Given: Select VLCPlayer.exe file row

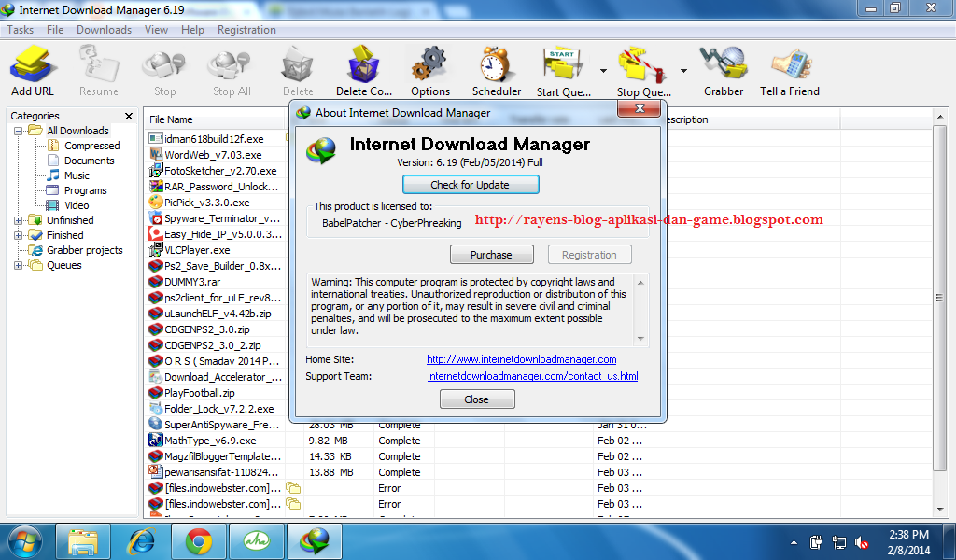Looking at the screenshot, I should click(197, 250).
